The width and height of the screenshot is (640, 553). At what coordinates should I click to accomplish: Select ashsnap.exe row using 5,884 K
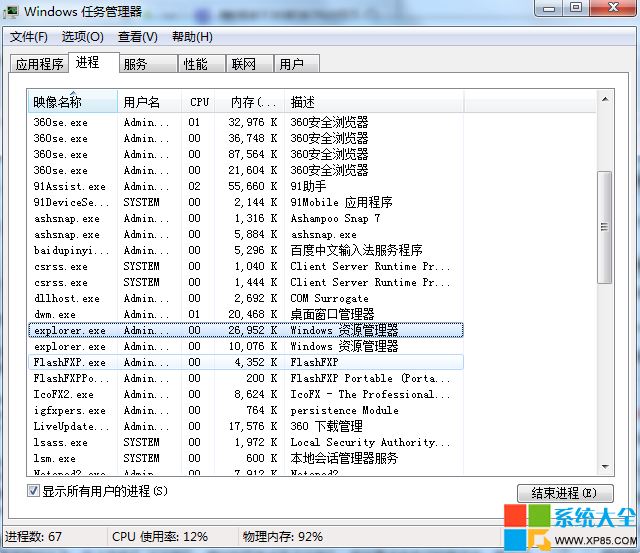point(246,234)
